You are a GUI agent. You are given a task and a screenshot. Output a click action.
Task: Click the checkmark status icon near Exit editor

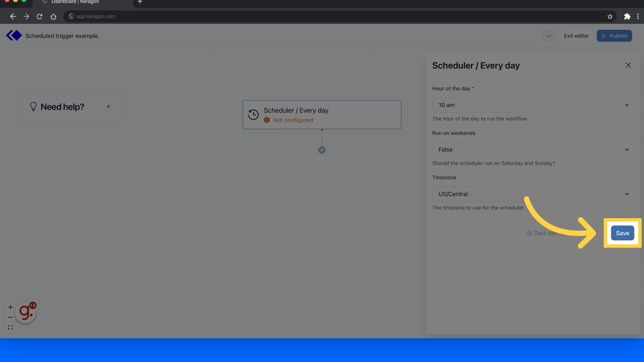click(549, 36)
